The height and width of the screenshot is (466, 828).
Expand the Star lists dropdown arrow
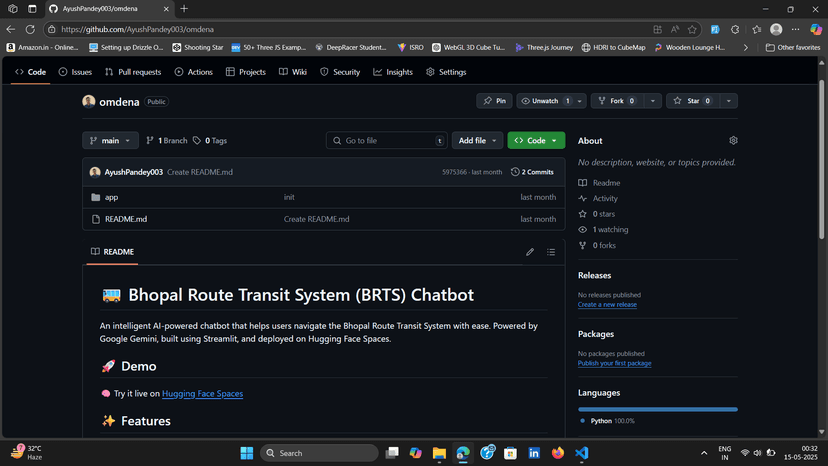point(728,101)
